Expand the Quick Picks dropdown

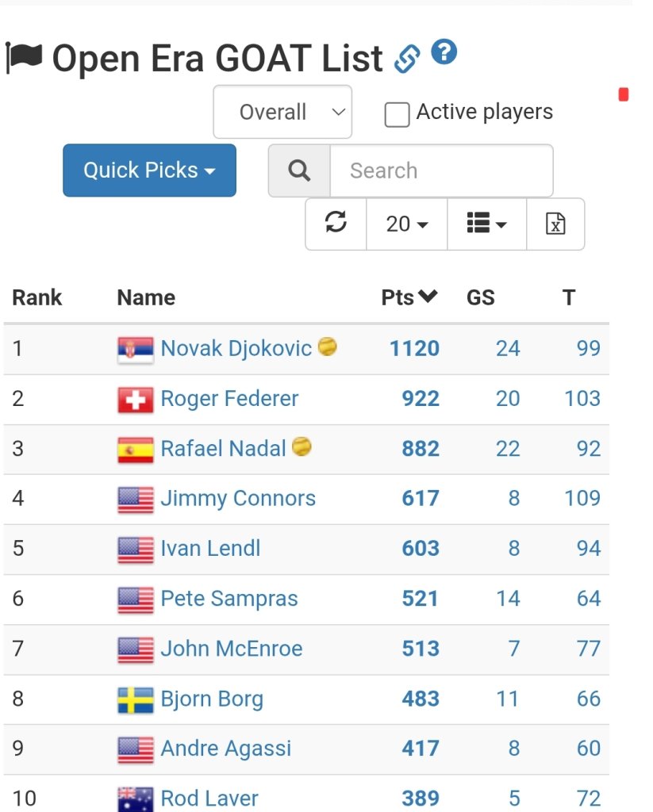pyautogui.click(x=149, y=170)
